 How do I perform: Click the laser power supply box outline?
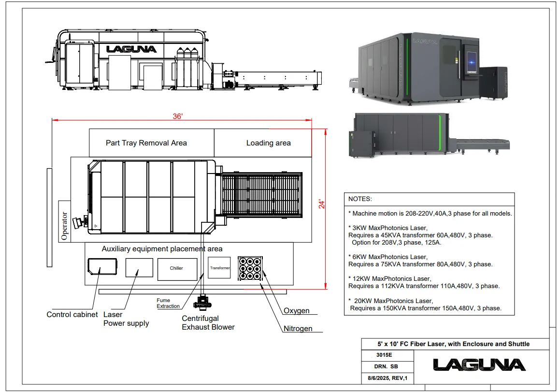pos(139,268)
